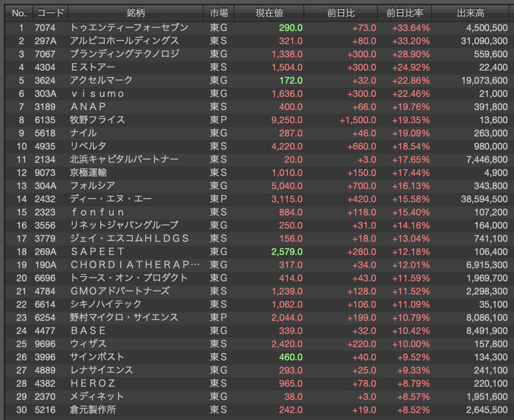Select stock シキノハイテック
Image resolution: width=514 pixels, height=420 pixels.
click(x=106, y=304)
